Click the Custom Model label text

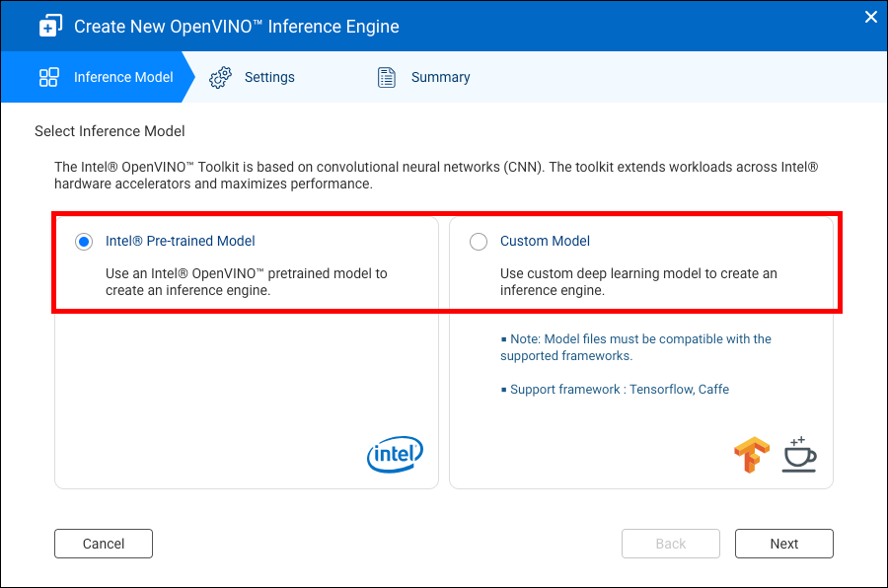pos(545,241)
